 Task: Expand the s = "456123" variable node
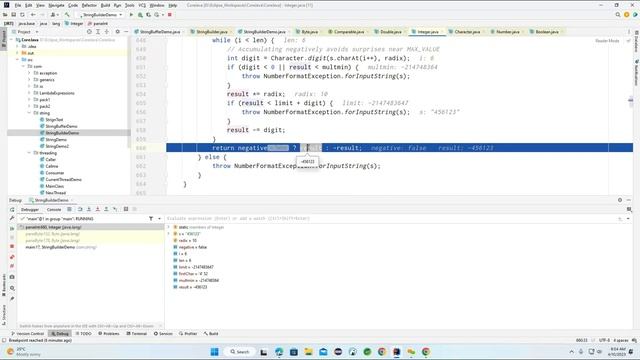[x=169, y=234]
